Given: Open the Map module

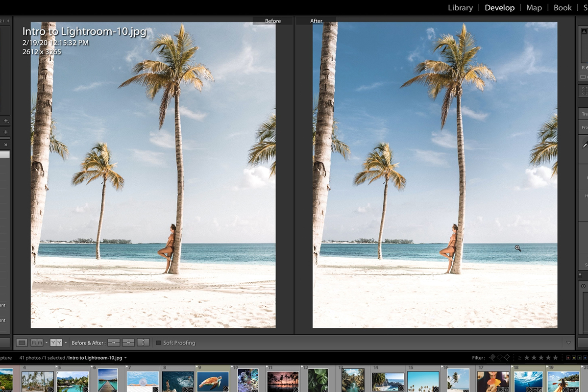Looking at the screenshot, I should [534, 8].
